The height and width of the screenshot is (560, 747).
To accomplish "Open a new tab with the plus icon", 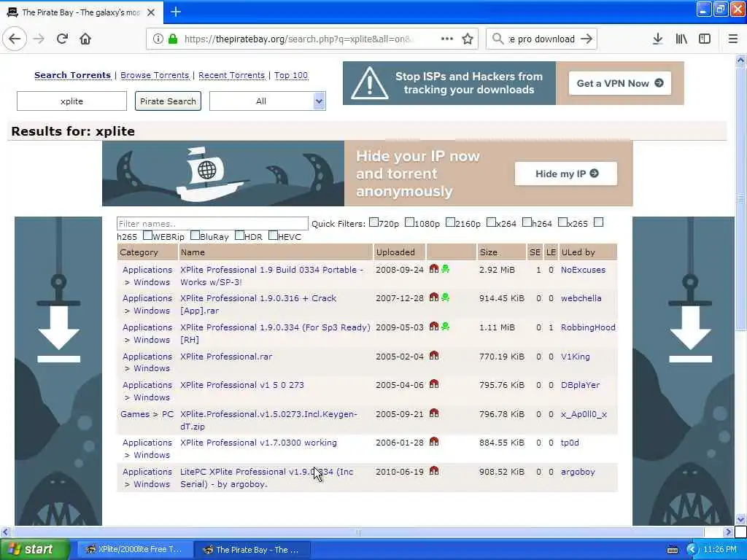I will [176, 12].
